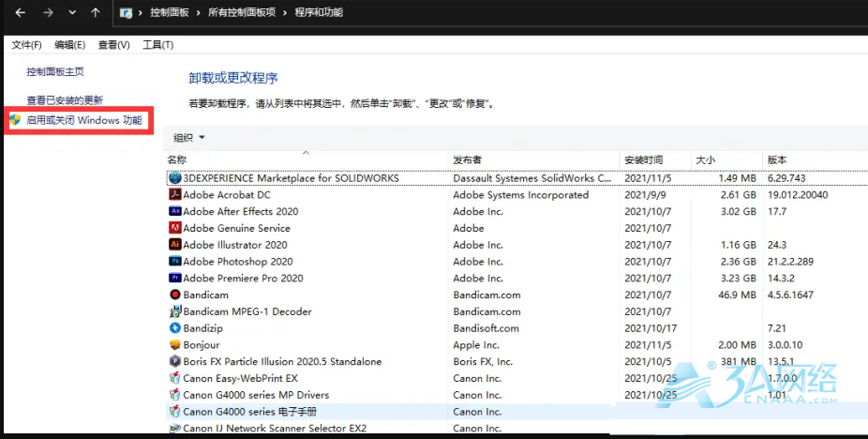Viewport: 868px width, 439px height.
Task: Click Canon Easy-WebPrint EX icon
Action: coord(175,378)
